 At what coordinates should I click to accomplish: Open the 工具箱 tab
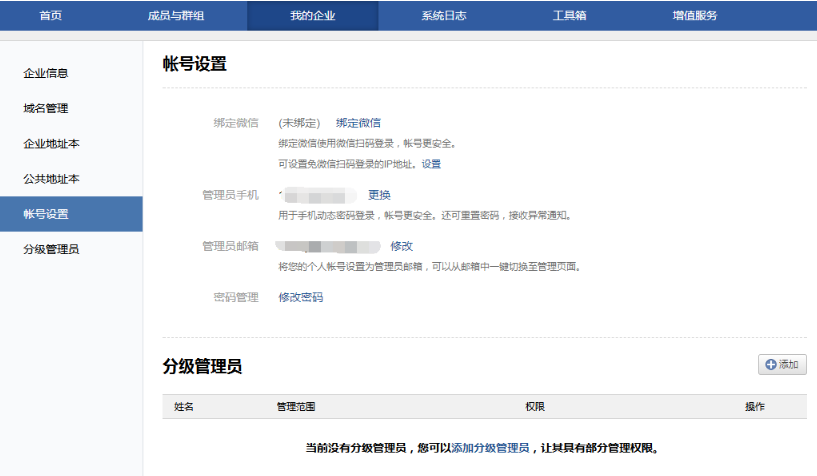pos(570,15)
